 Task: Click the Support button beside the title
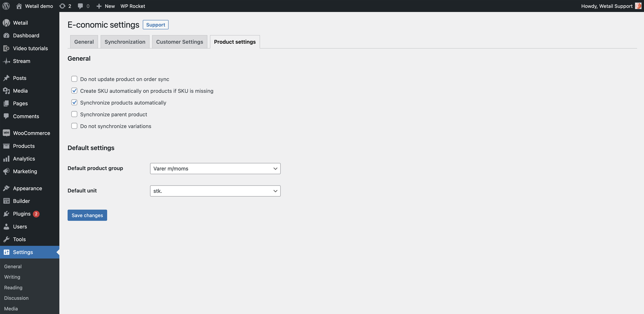[156, 25]
